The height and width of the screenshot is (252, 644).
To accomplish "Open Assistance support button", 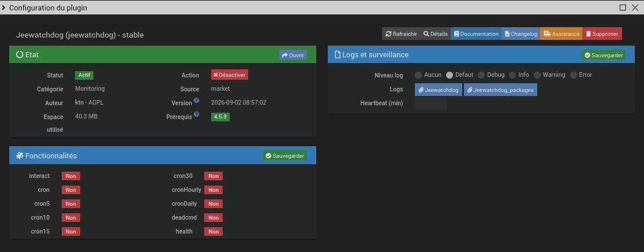I will [x=561, y=34].
